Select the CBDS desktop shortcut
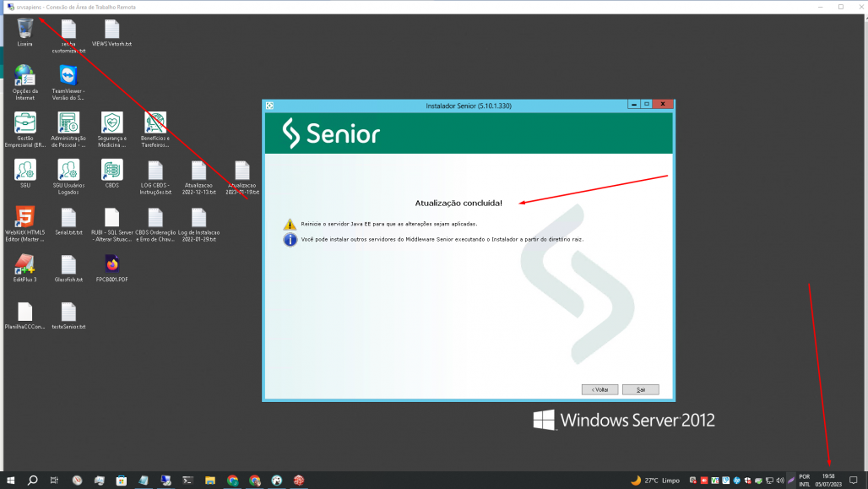The width and height of the screenshot is (868, 489). coord(111,173)
